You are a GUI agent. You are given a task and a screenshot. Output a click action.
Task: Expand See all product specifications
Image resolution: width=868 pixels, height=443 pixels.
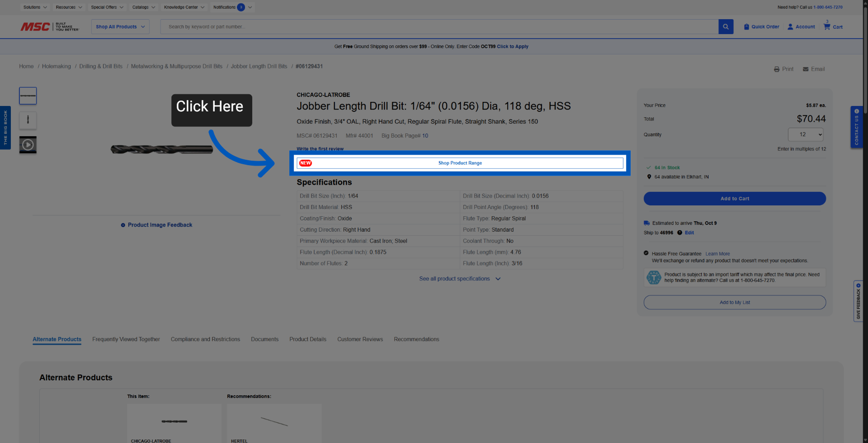click(460, 279)
